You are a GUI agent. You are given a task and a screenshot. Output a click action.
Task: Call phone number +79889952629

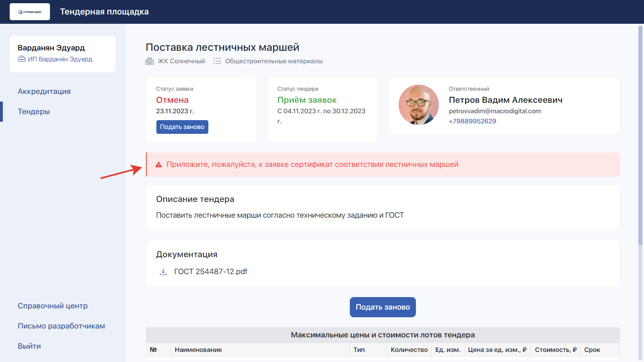[x=472, y=121]
